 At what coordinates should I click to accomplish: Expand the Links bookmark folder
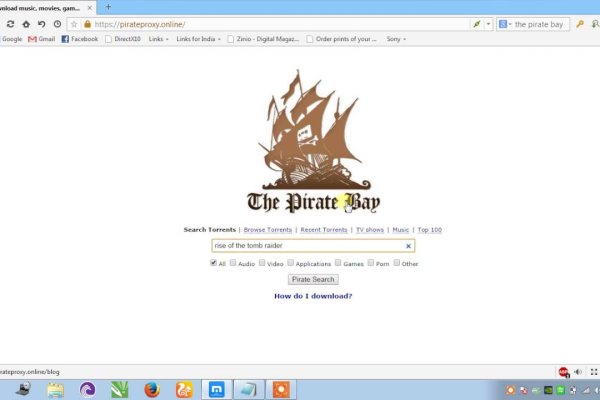pyautogui.click(x=157, y=39)
